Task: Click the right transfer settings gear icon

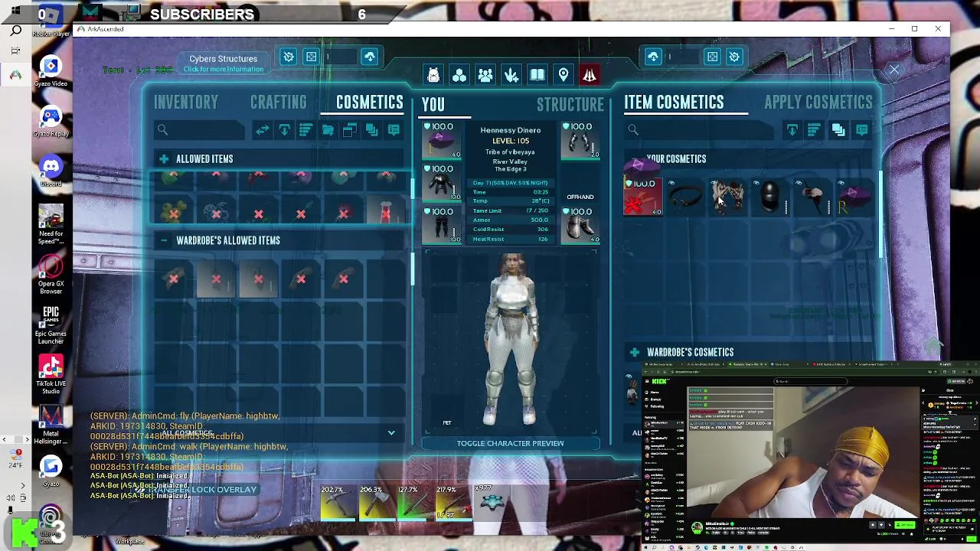Action: (734, 57)
